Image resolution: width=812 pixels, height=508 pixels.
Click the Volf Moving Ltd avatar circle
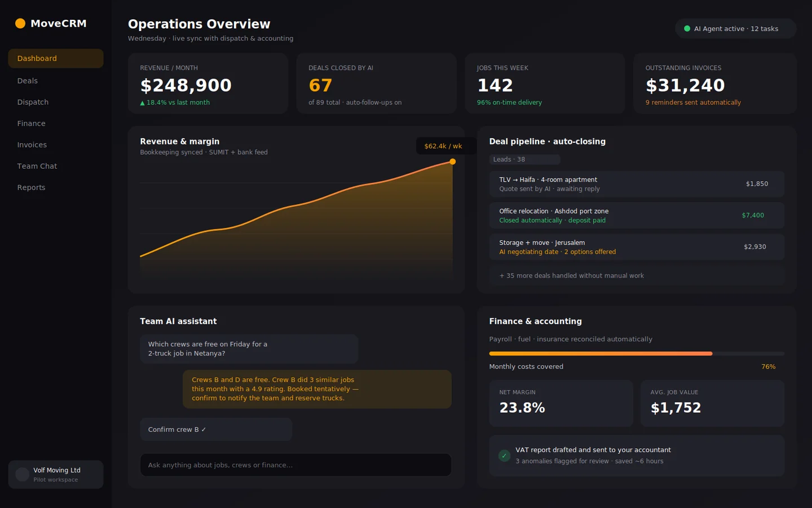pos(23,475)
